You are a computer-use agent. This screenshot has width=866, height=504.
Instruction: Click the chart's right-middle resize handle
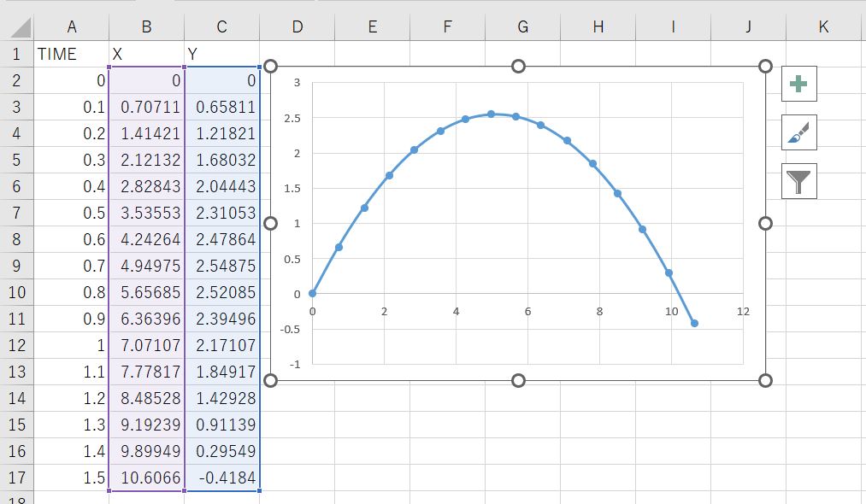765,223
